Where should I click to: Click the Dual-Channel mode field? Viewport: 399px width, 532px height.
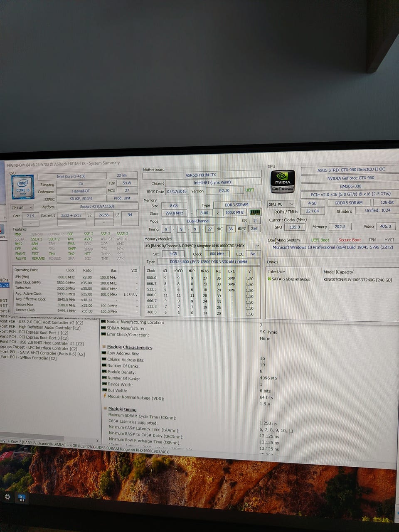(x=199, y=221)
